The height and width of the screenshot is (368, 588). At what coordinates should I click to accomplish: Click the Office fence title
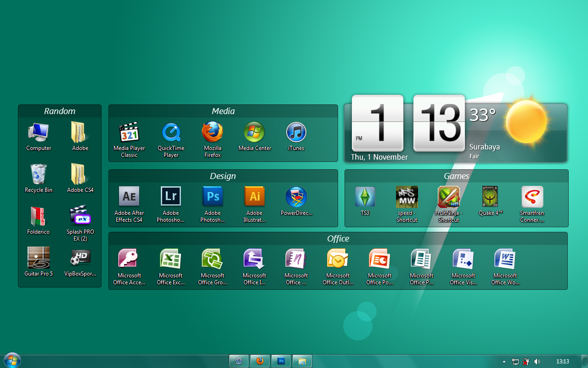click(x=338, y=238)
